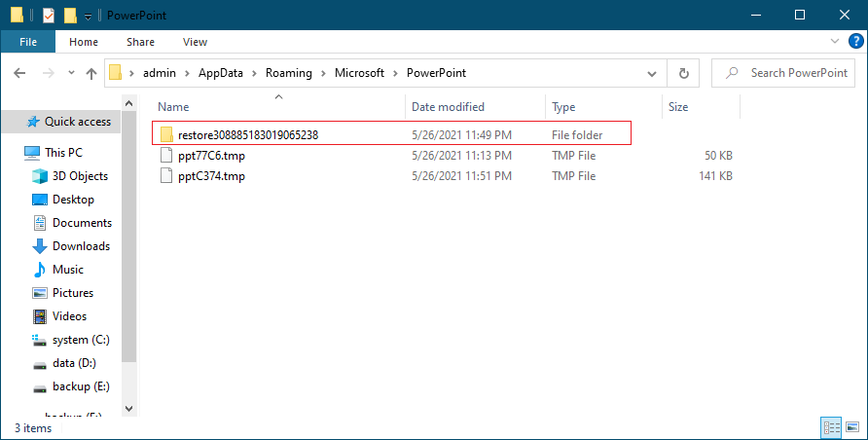Switch to Details view layout
Viewport: 868px width, 440px height.
[x=831, y=427]
